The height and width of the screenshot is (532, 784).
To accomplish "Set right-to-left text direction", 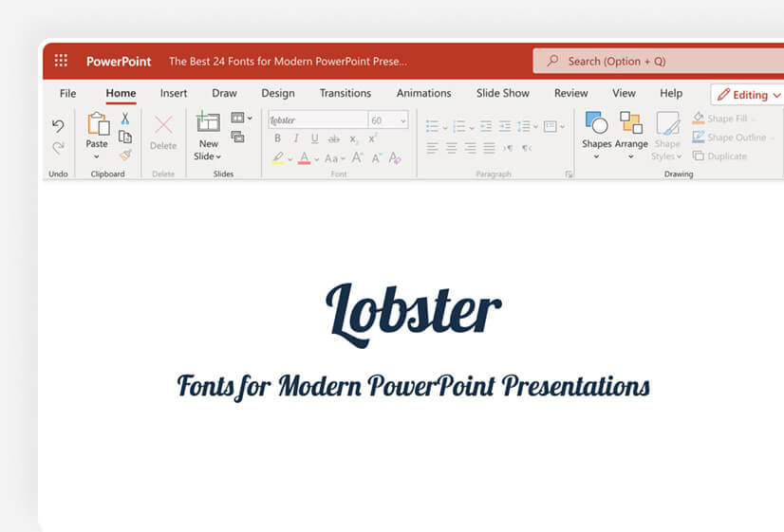I will (x=527, y=148).
